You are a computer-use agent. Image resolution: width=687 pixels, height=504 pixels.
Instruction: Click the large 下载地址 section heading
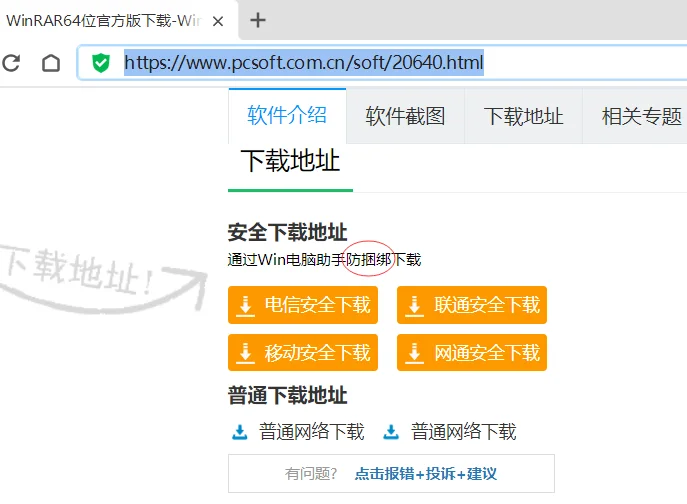[x=290, y=161]
